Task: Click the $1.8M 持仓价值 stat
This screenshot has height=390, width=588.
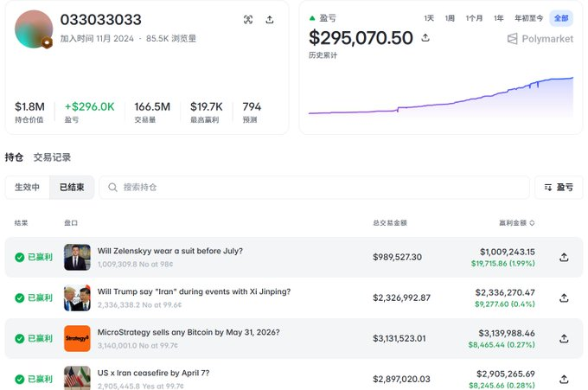Action: point(29,112)
